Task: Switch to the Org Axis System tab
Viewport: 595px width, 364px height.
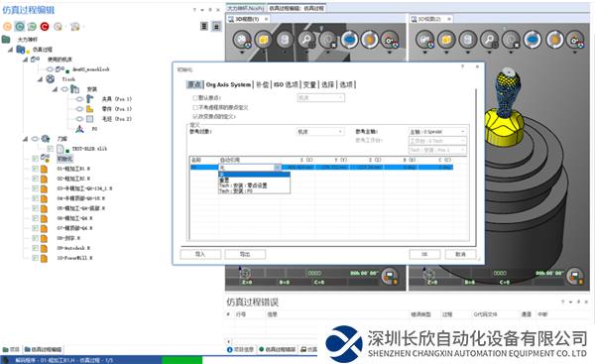Action: tap(228, 84)
